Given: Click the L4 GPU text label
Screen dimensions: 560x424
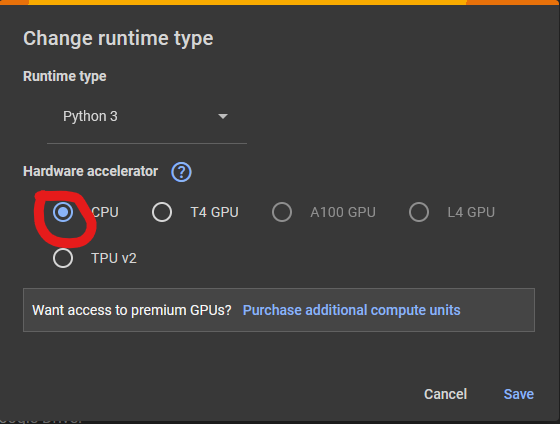Looking at the screenshot, I should (471, 212).
